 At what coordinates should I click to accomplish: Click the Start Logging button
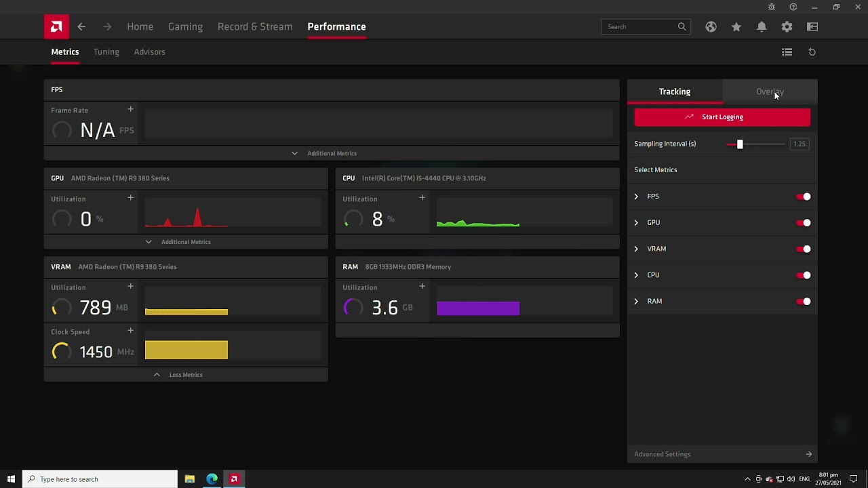coord(722,117)
